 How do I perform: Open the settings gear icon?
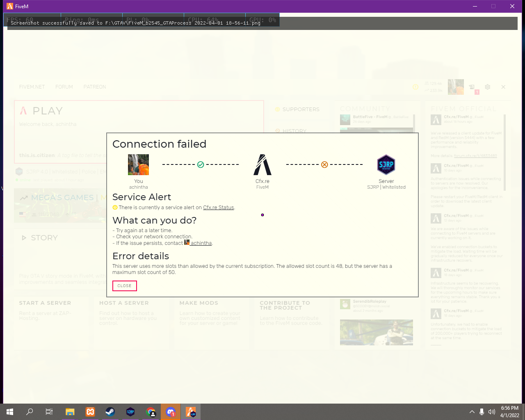pos(488,87)
